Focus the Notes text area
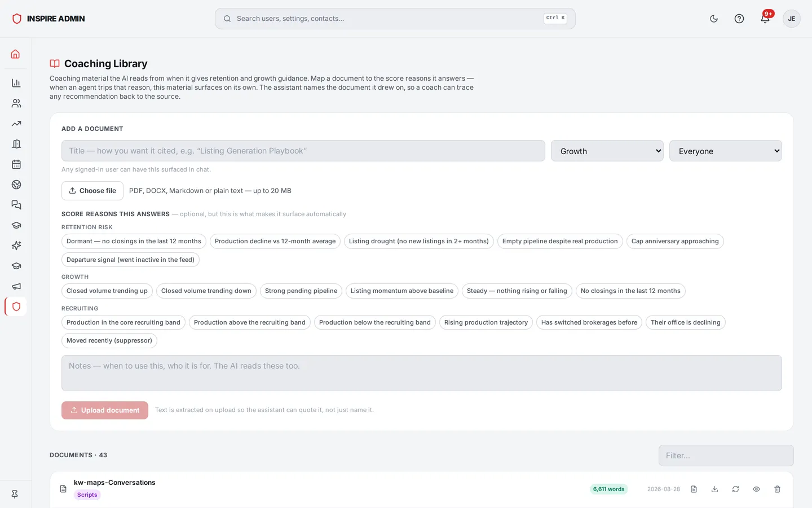Image resolution: width=812 pixels, height=508 pixels. click(x=422, y=373)
